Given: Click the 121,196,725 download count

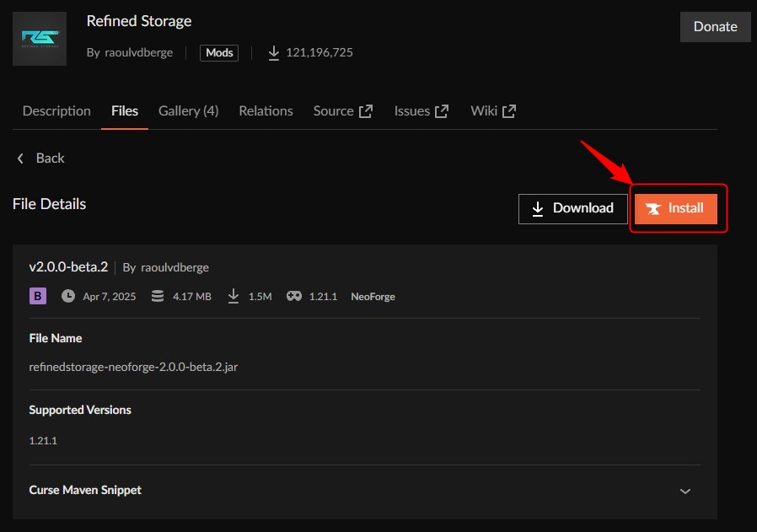Looking at the screenshot, I should pyautogui.click(x=319, y=52).
